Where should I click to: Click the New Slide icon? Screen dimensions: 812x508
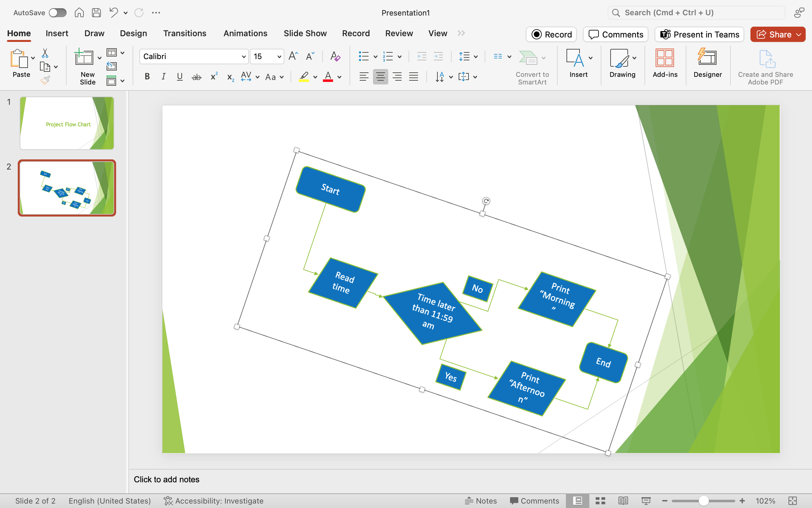[84, 57]
